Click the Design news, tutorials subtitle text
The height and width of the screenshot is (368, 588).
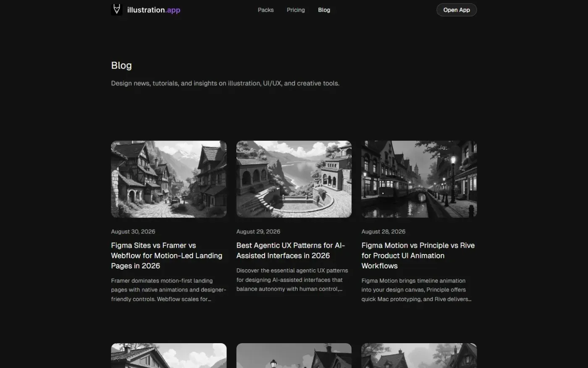pos(225,83)
